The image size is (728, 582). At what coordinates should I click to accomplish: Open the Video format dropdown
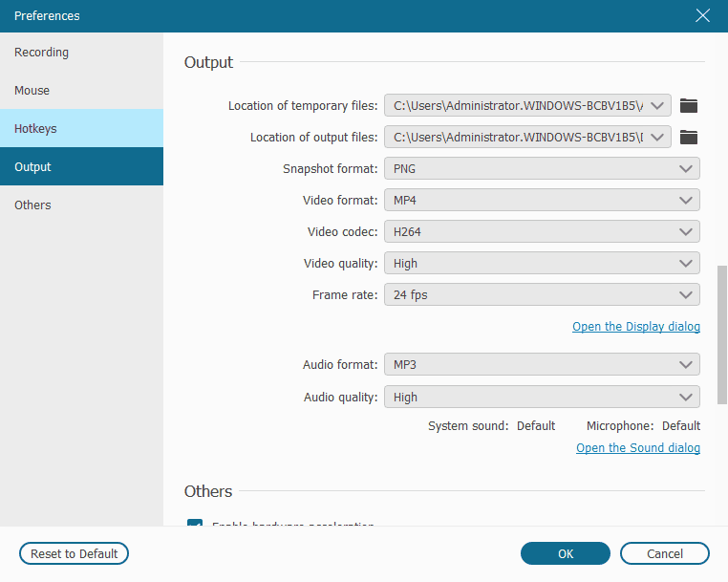[x=542, y=200]
